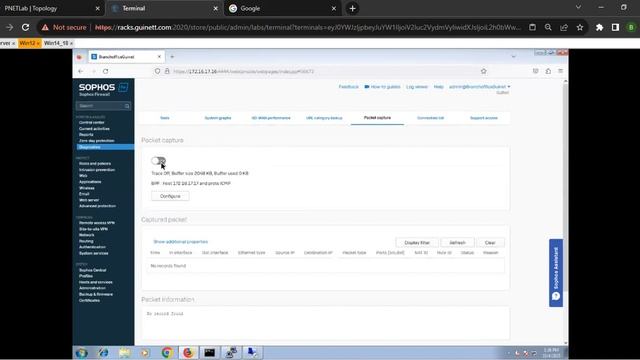Screen dimensions: 640x360
Task: Open the SD-WAN performance tab
Action: click(x=271, y=118)
